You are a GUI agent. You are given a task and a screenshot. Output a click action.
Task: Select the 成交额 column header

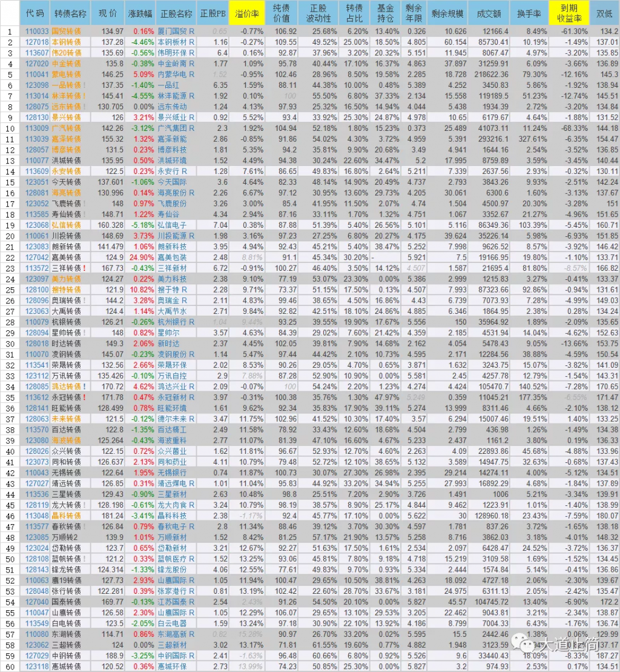pos(489,13)
